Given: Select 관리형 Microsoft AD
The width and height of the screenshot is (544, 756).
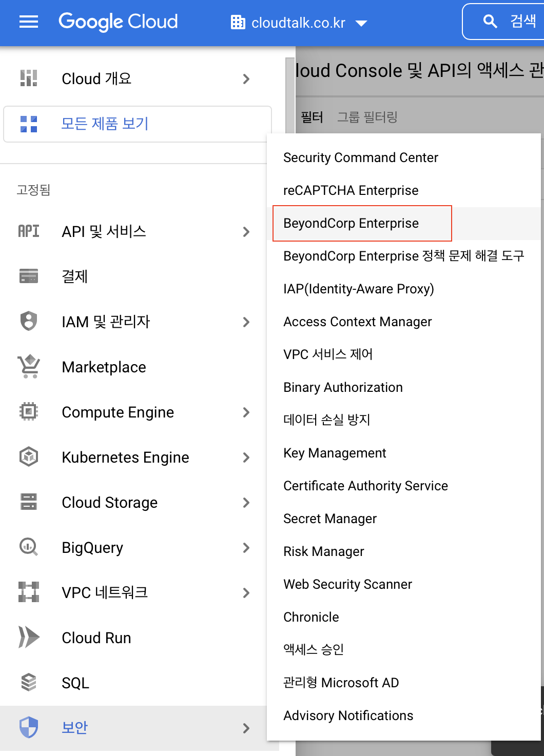Looking at the screenshot, I should tap(404, 683).
